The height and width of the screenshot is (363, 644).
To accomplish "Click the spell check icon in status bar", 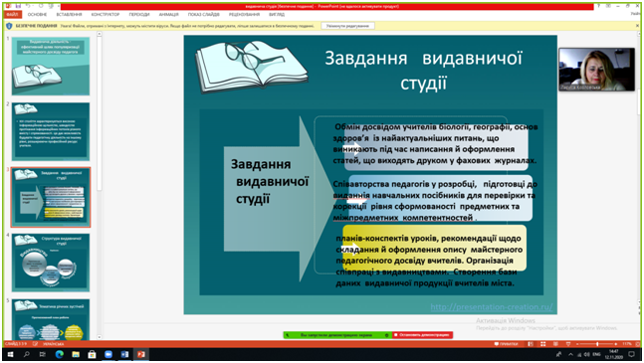I will 35,344.
